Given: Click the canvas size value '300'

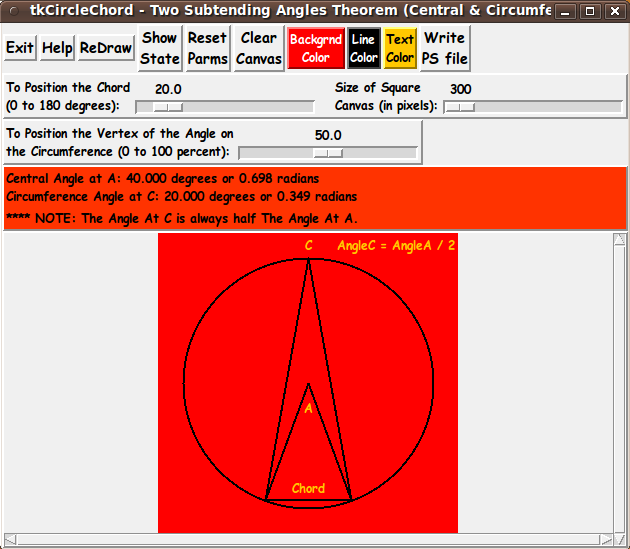Looking at the screenshot, I should pos(460,89).
